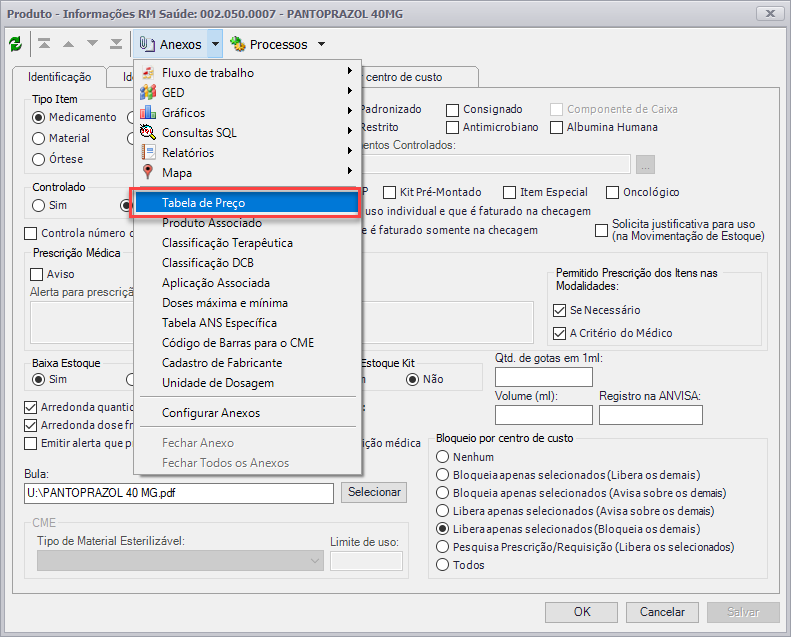The width and height of the screenshot is (791, 637).
Task: Click the Consultas SQL magnifier icon
Action: tap(148, 132)
